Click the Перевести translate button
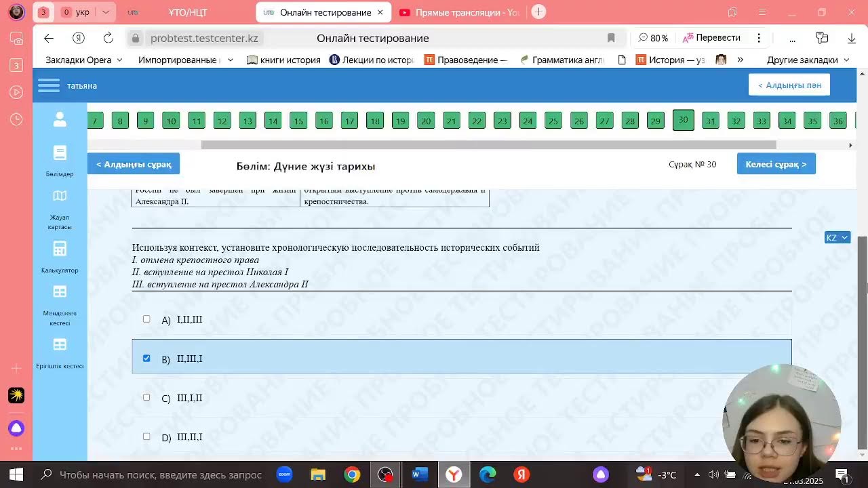The image size is (868, 488). [711, 38]
